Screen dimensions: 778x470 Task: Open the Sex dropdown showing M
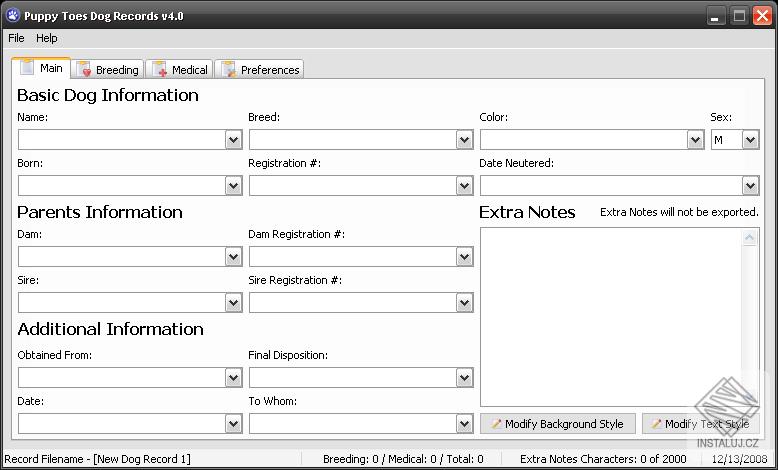[751, 140]
